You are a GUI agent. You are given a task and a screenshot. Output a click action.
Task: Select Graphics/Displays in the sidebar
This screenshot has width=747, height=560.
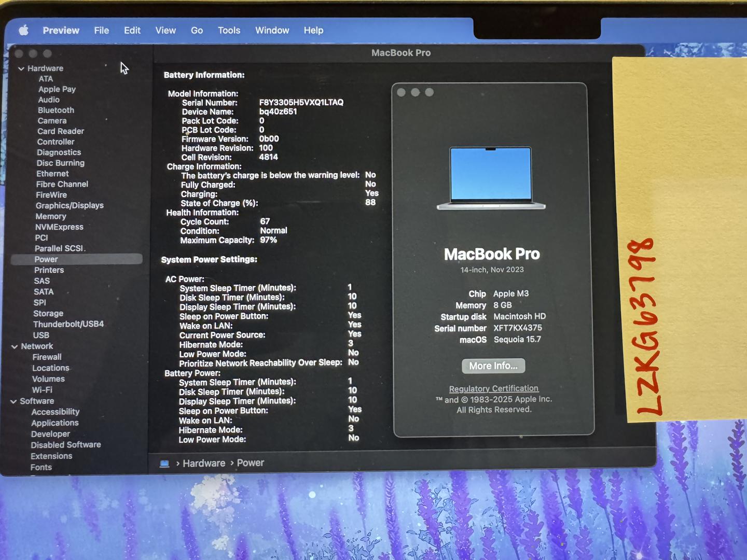pyautogui.click(x=70, y=205)
